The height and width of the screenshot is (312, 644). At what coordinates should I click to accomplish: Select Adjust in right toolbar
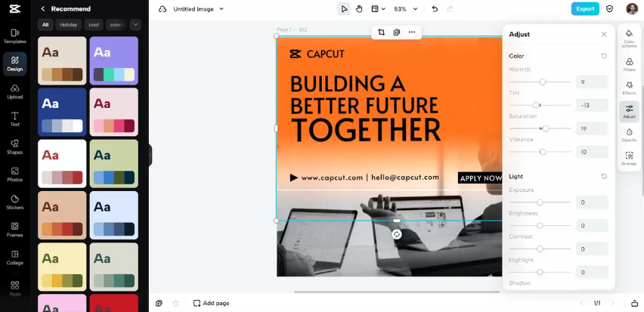click(629, 112)
